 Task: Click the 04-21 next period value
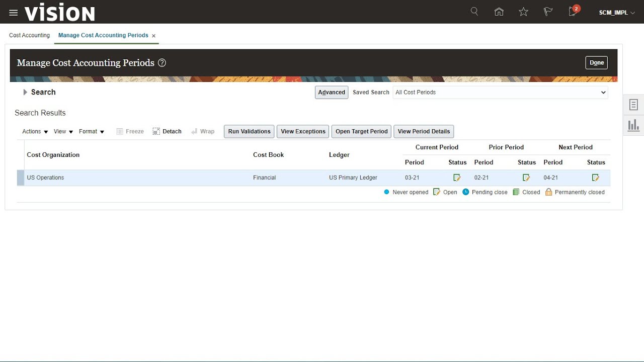[551, 177]
